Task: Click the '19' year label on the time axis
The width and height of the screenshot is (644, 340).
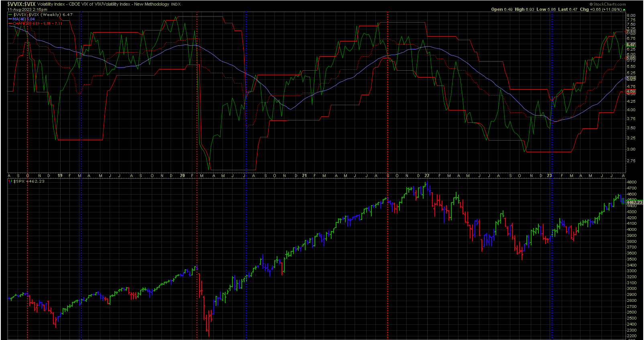Action: pos(60,176)
